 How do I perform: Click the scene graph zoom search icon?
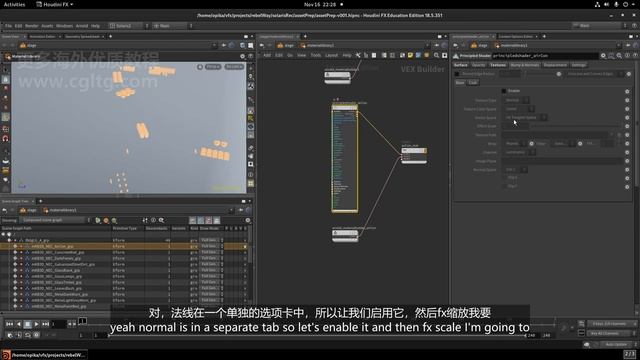pyautogui.click(x=162, y=220)
